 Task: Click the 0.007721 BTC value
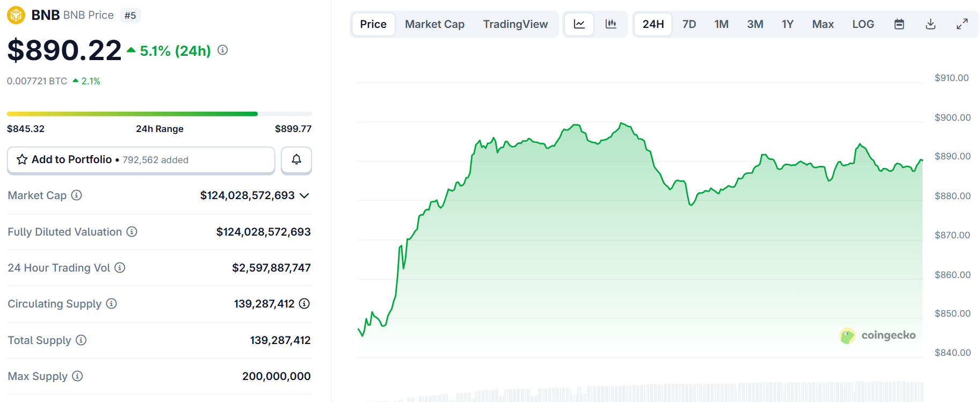pos(37,81)
